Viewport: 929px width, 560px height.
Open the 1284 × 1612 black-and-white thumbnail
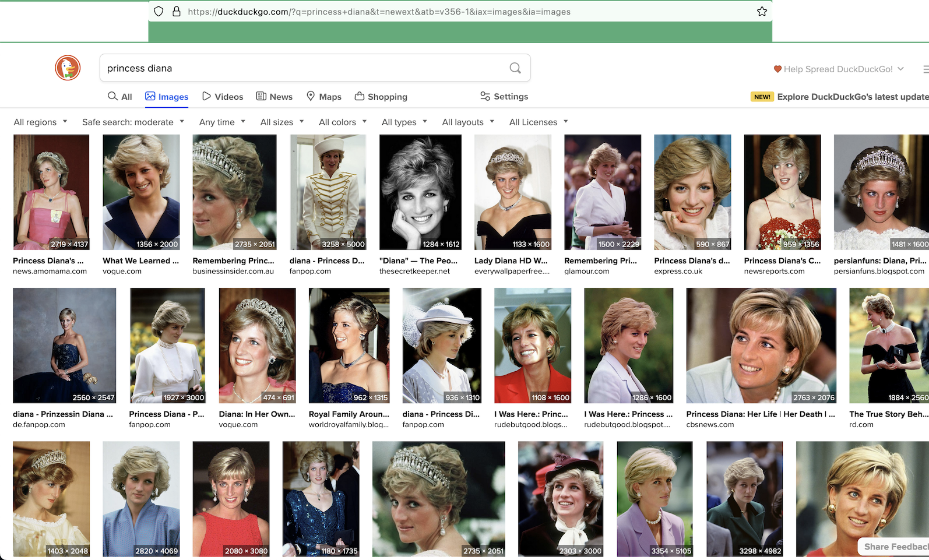tap(420, 192)
